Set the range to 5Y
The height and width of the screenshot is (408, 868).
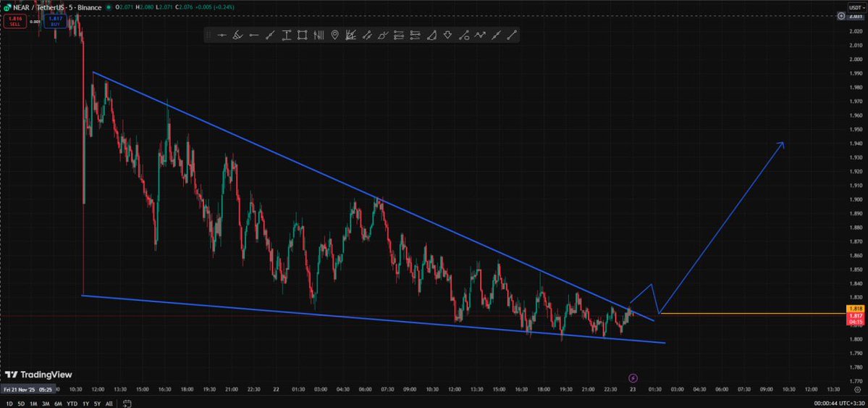97,404
